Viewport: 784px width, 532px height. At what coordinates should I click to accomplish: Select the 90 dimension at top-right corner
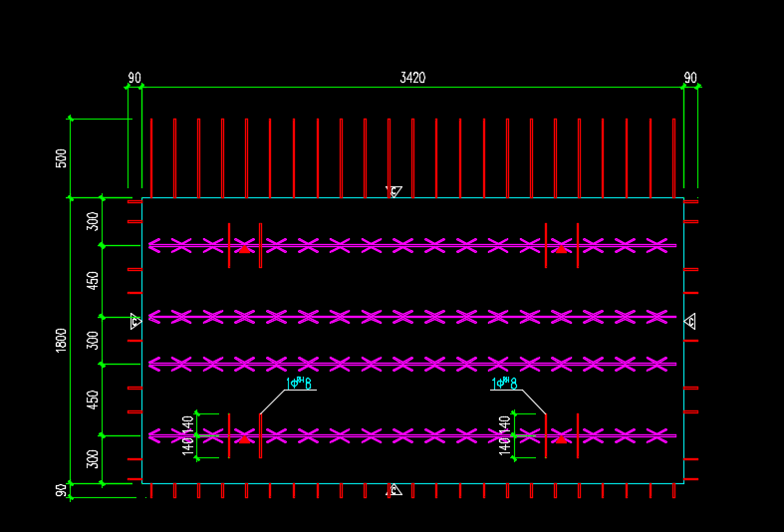(690, 78)
